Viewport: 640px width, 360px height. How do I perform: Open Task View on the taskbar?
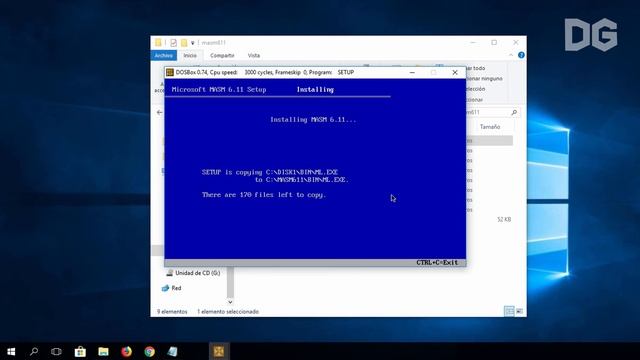pos(56,351)
